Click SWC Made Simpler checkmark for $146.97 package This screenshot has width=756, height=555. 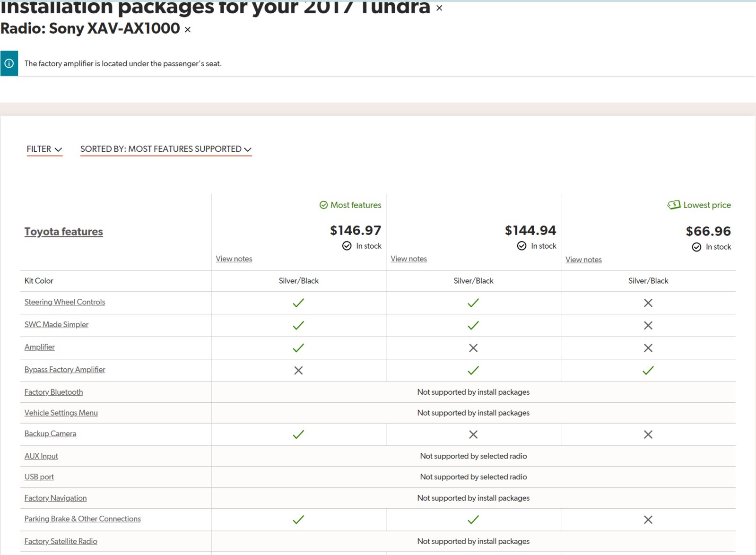tap(298, 325)
